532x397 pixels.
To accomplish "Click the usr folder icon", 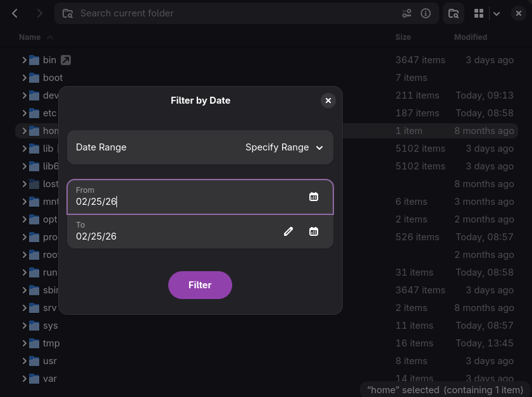I will pyautogui.click(x=34, y=361).
